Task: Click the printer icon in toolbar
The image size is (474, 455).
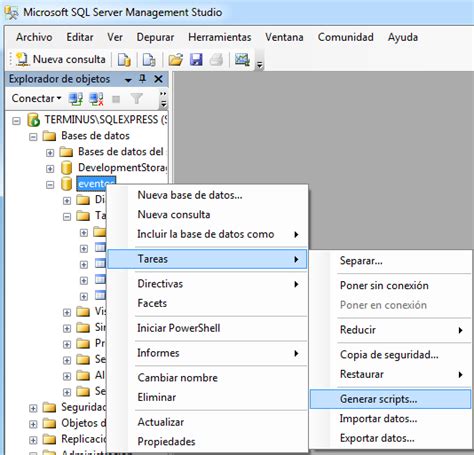Action: [216, 60]
